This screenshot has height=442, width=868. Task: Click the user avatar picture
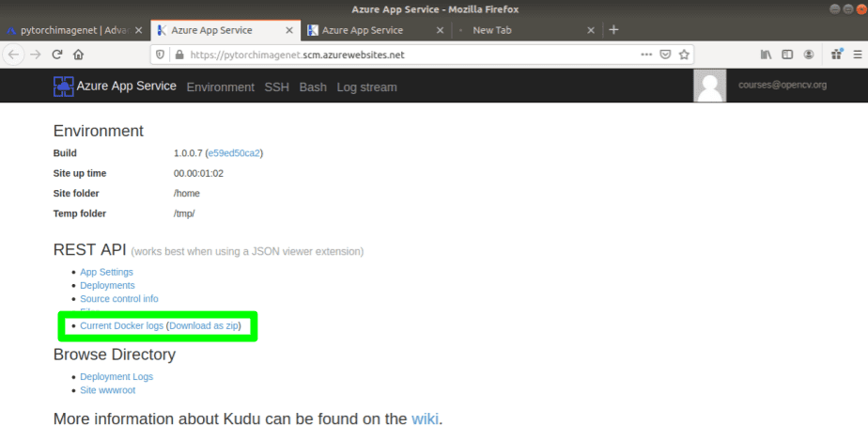[709, 86]
